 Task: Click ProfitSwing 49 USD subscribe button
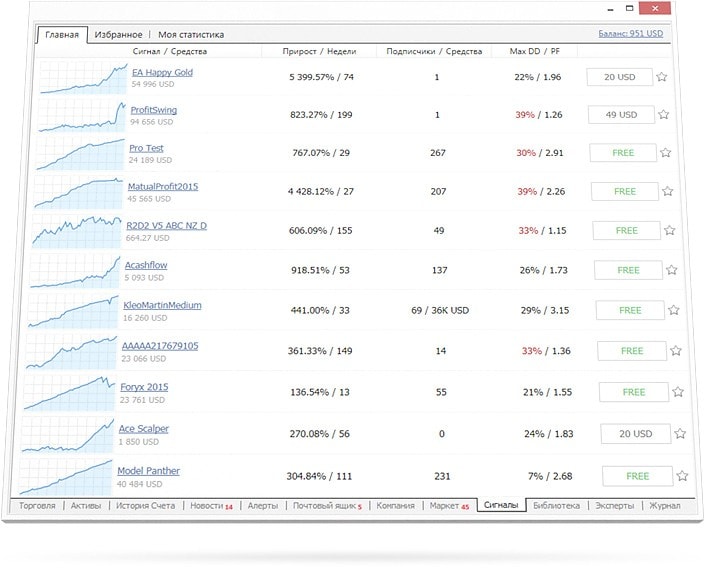[x=621, y=115]
